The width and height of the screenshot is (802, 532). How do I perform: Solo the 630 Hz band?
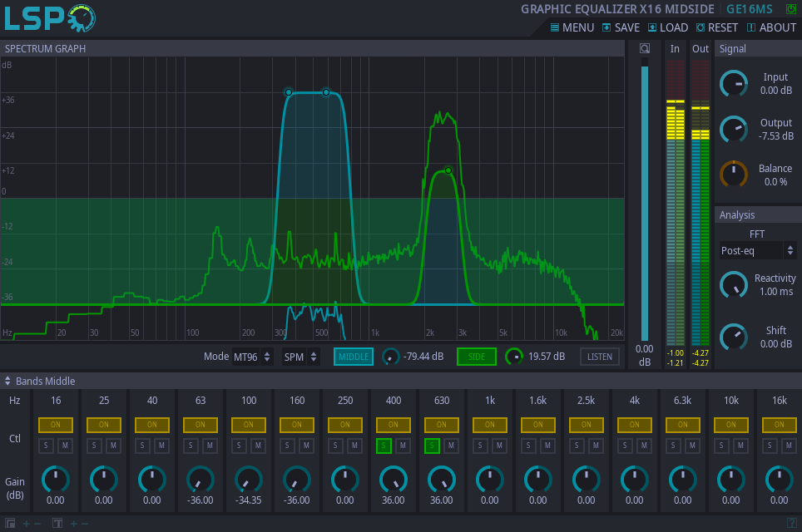432,446
